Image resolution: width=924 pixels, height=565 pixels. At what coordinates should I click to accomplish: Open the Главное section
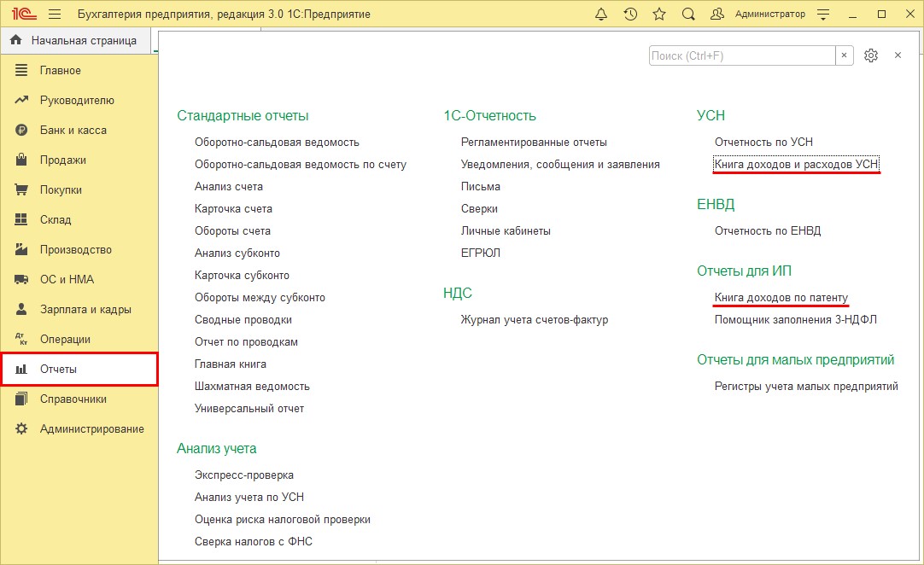coord(79,70)
